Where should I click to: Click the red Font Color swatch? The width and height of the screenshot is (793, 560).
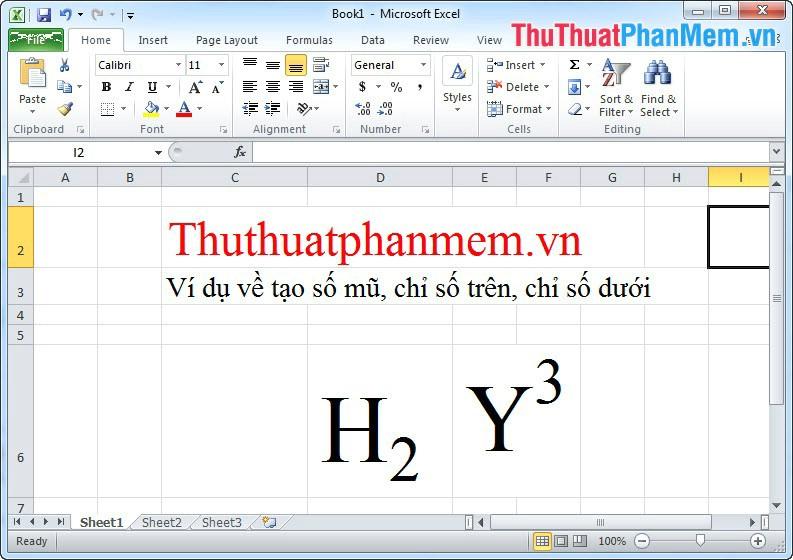click(183, 109)
